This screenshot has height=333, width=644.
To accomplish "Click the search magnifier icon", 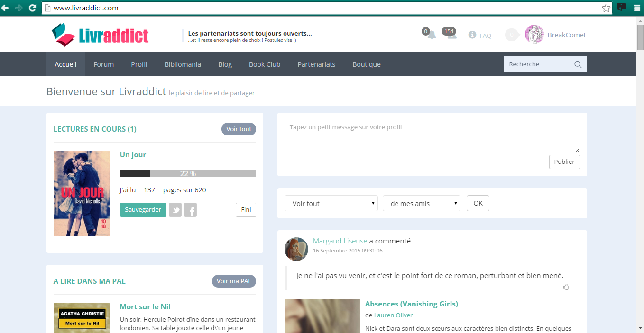I will tap(578, 64).
